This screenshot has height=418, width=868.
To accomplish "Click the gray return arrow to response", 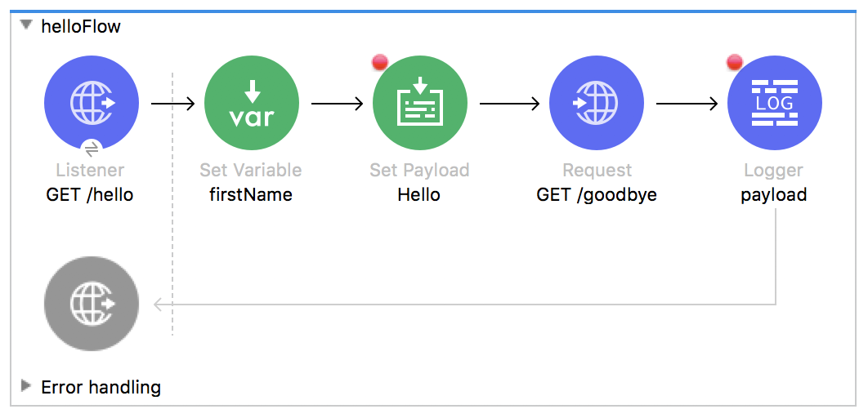I will point(464,304).
